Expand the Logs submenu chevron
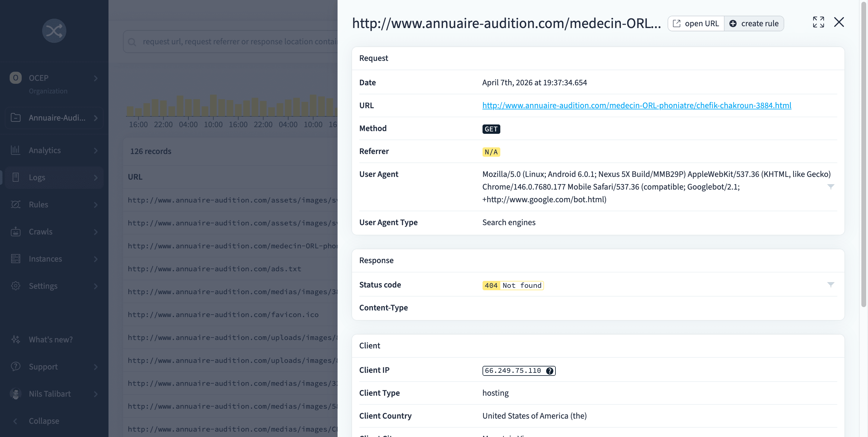This screenshot has width=868, height=437. 96,178
